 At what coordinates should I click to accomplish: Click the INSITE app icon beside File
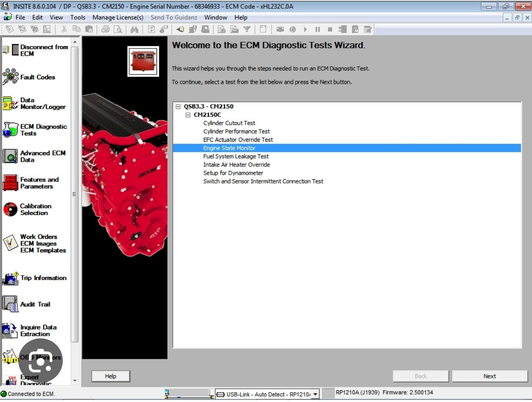pyautogui.click(x=7, y=17)
